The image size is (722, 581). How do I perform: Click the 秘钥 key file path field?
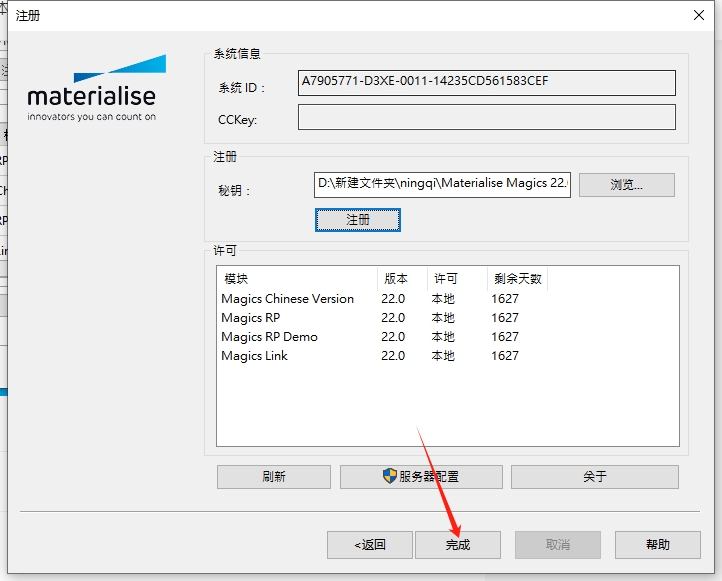point(442,185)
